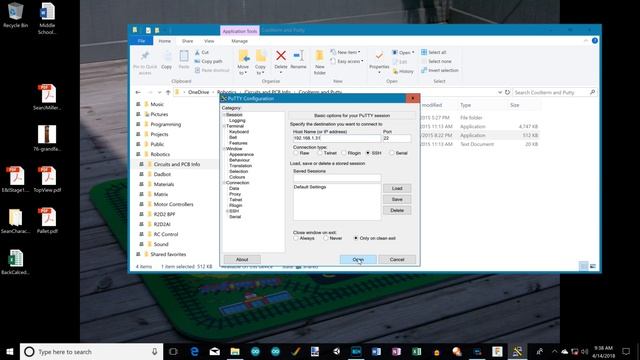Open the BackCalced Excel desktop icon
This screenshot has height=360, width=640.
coord(16,262)
